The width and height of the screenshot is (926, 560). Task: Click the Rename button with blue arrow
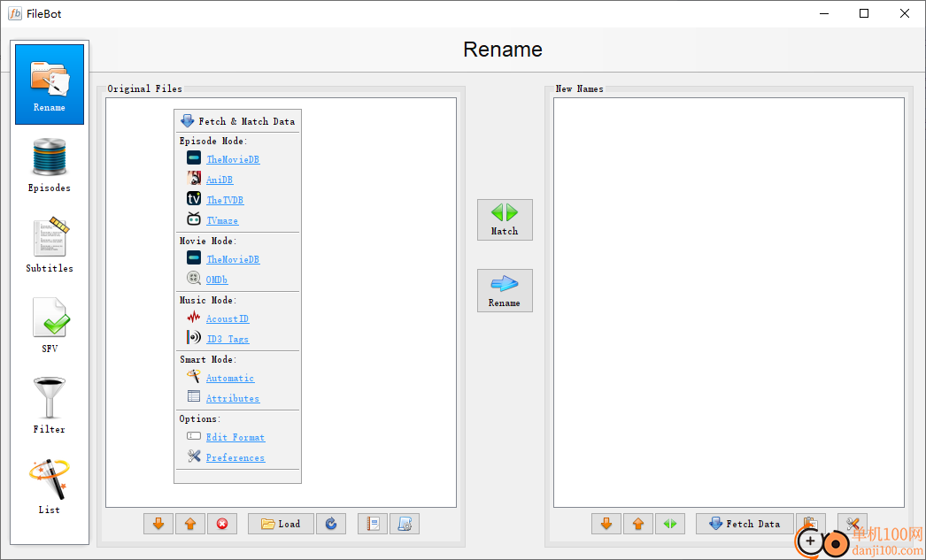pos(505,290)
